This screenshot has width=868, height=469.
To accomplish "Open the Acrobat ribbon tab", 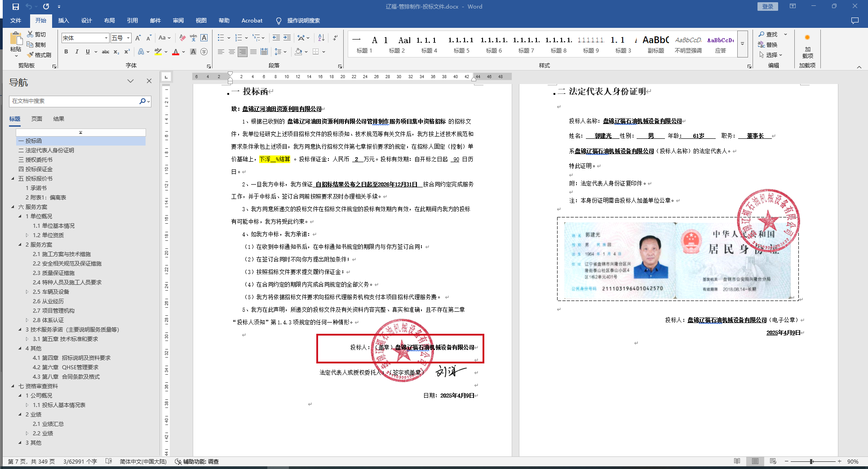I will point(252,21).
